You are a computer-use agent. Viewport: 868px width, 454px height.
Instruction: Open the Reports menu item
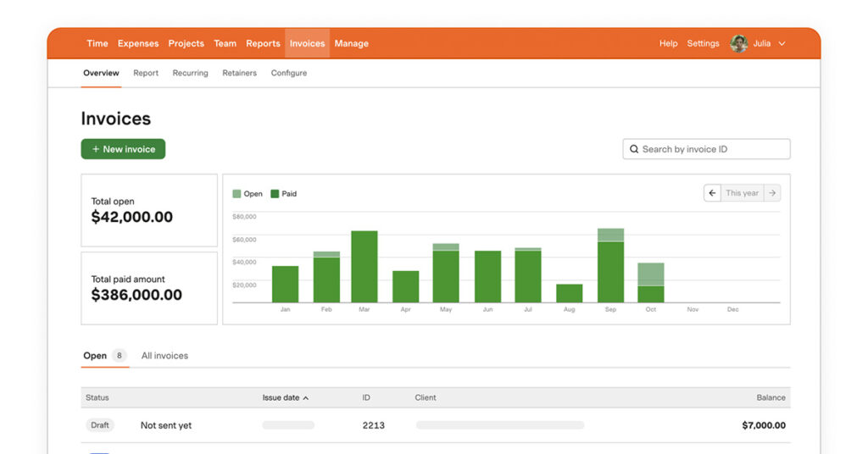263,44
